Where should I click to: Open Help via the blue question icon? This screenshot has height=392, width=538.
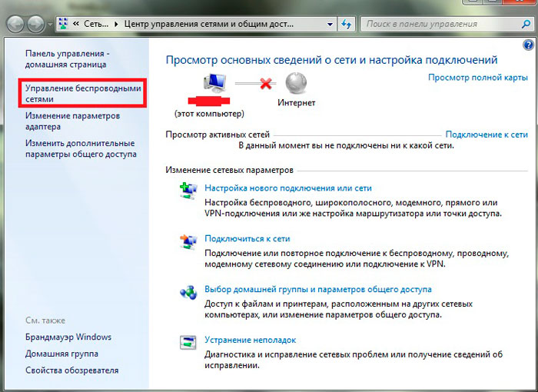(x=529, y=45)
